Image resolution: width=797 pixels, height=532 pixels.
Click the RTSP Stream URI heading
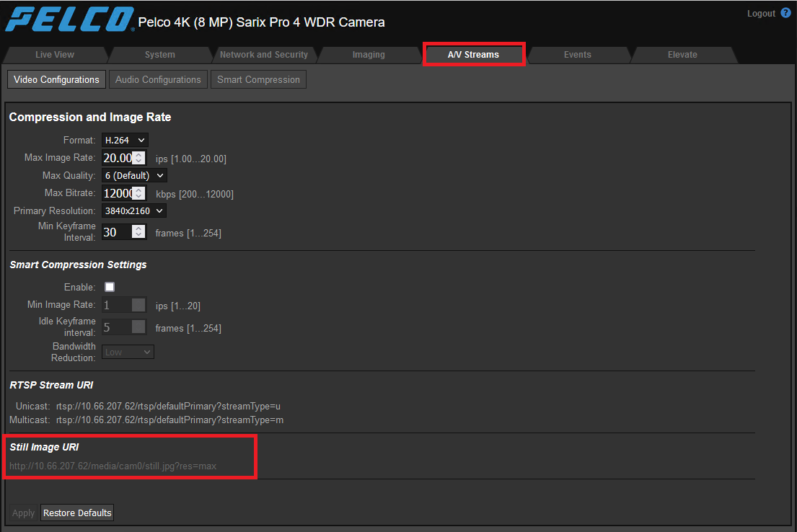coord(51,385)
